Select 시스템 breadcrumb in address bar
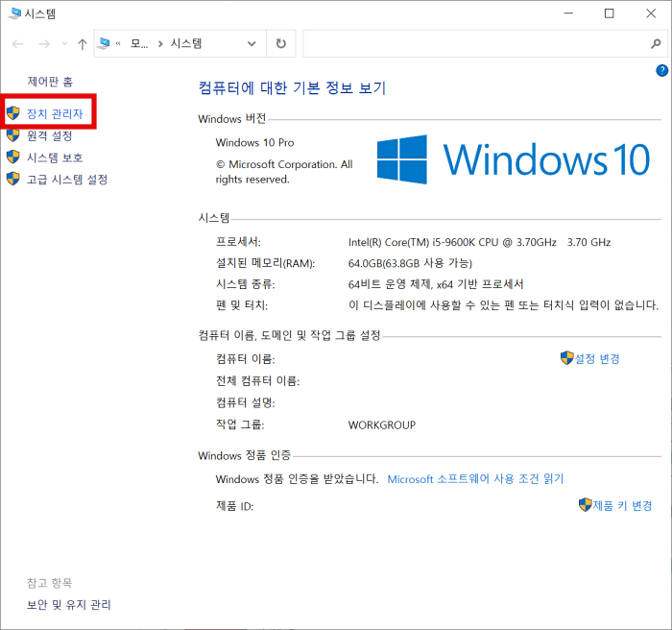Image resolution: width=672 pixels, height=630 pixels. (186, 43)
